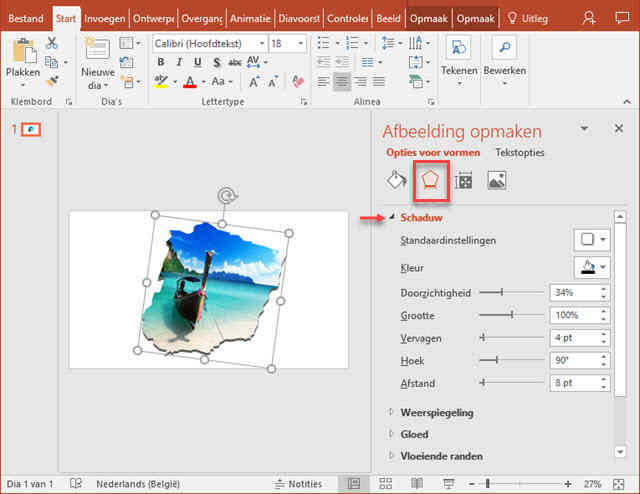Open task pane options dropdown arrow
Image resolution: width=640 pixels, height=494 pixels.
(x=584, y=129)
